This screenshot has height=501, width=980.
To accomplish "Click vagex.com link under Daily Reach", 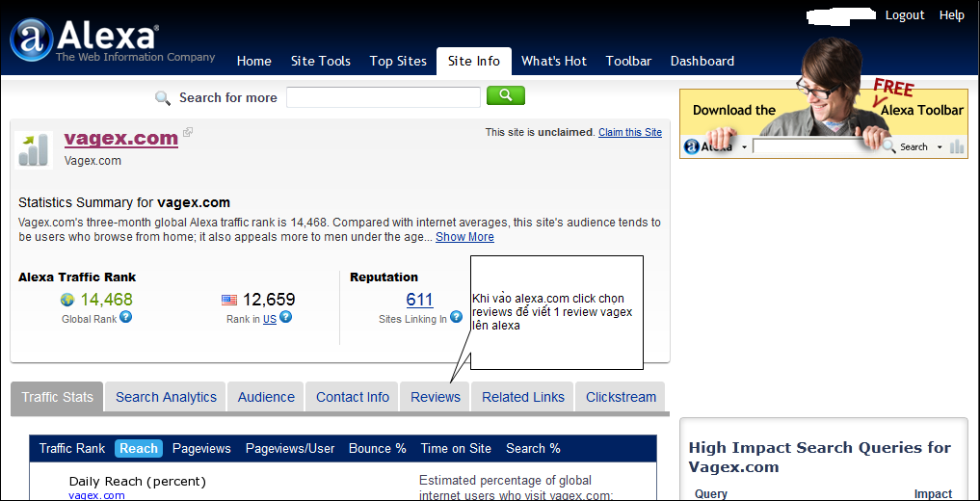I will (96, 495).
